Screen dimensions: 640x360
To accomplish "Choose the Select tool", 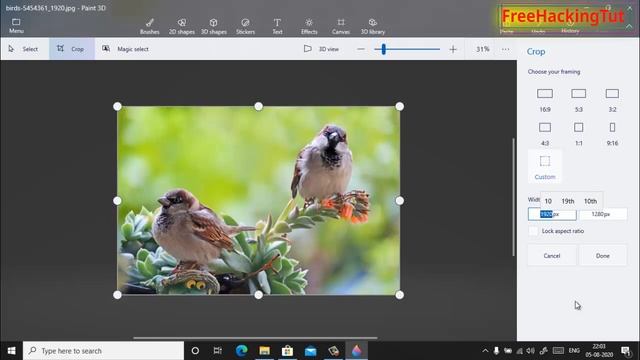I will (24, 49).
